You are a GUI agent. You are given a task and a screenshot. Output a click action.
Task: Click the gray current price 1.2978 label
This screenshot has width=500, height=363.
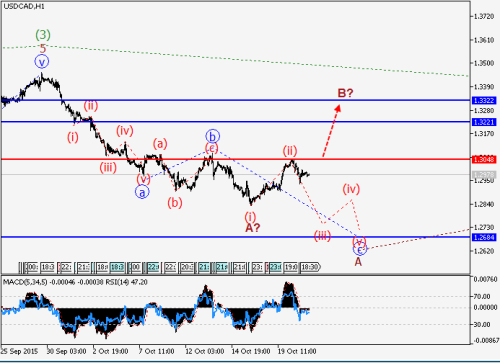(x=484, y=175)
